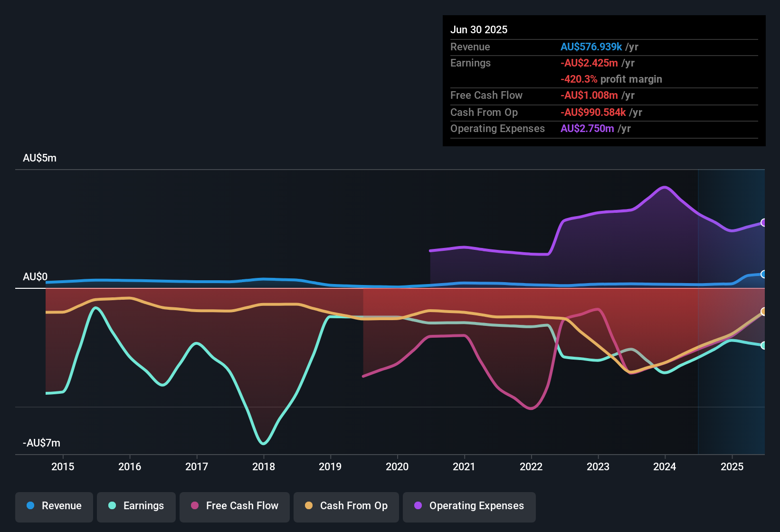Click the orange Cash From Op dot icon
Image resolution: width=780 pixels, height=532 pixels.
click(x=308, y=506)
